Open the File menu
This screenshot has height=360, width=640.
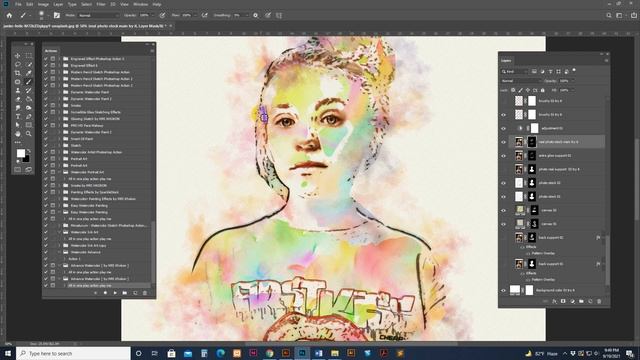(x=18, y=4)
